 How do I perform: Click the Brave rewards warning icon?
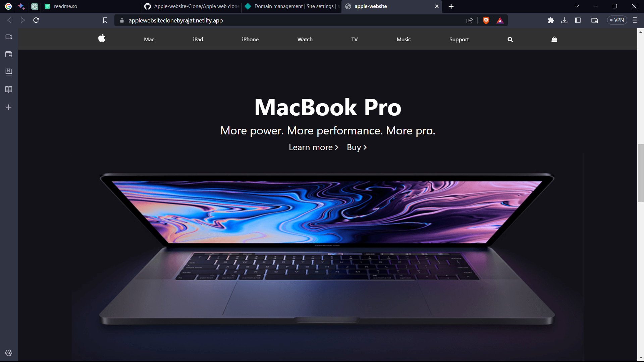pyautogui.click(x=498, y=20)
